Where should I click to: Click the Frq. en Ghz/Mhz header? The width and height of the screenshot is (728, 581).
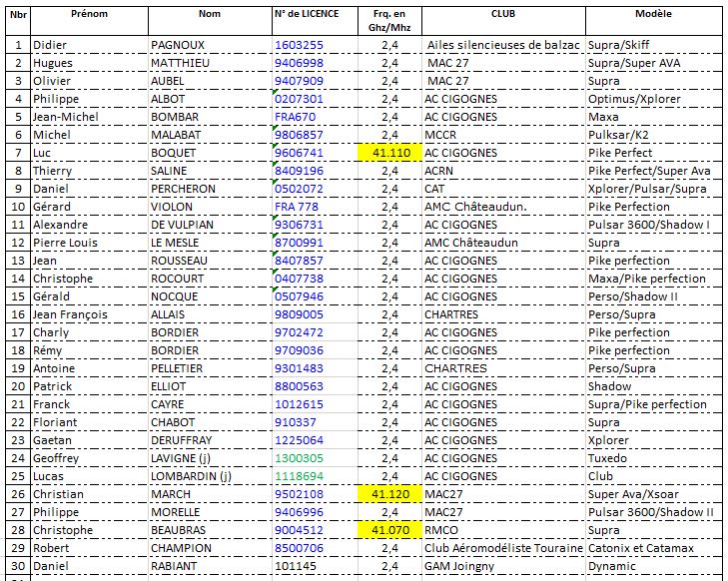click(389, 21)
